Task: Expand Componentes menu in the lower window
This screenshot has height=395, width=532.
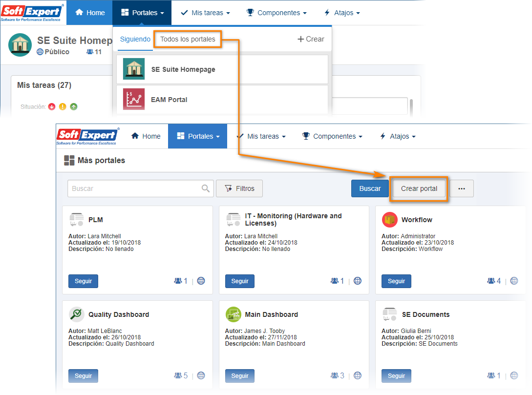Action: 332,136
